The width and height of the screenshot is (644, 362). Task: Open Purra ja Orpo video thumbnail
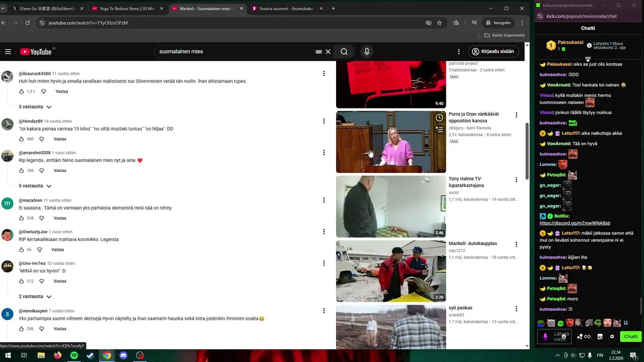[x=391, y=142]
